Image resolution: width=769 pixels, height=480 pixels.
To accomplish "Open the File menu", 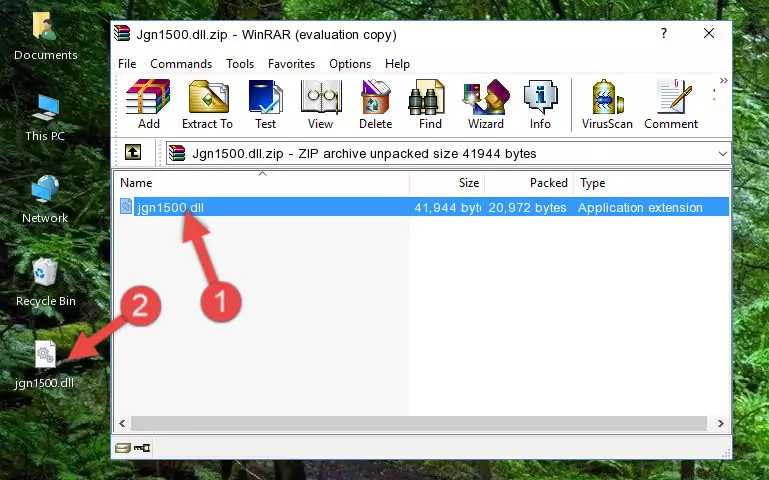I will (x=127, y=64).
